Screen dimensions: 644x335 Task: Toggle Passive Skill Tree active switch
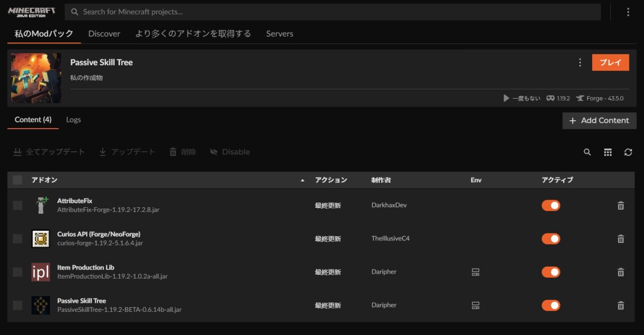[x=551, y=305]
